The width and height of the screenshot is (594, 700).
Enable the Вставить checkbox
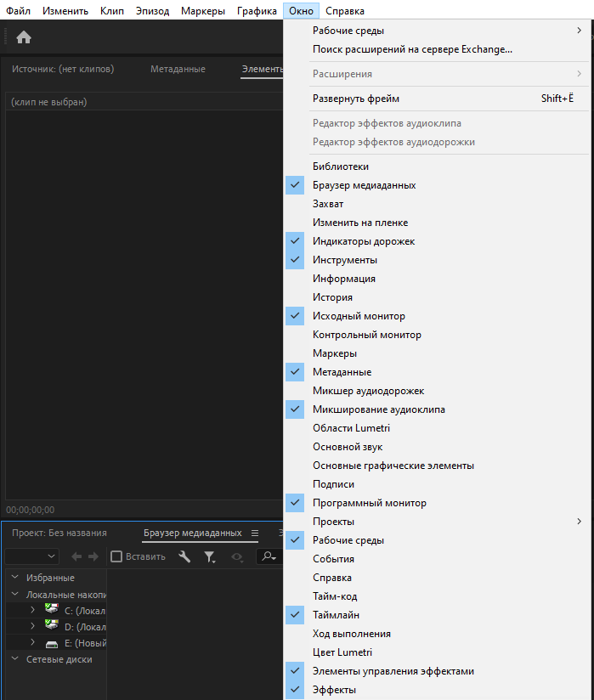click(116, 556)
